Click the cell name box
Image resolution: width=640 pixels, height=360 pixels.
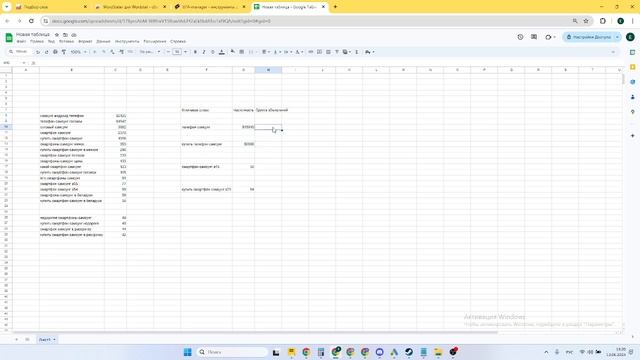(13, 63)
